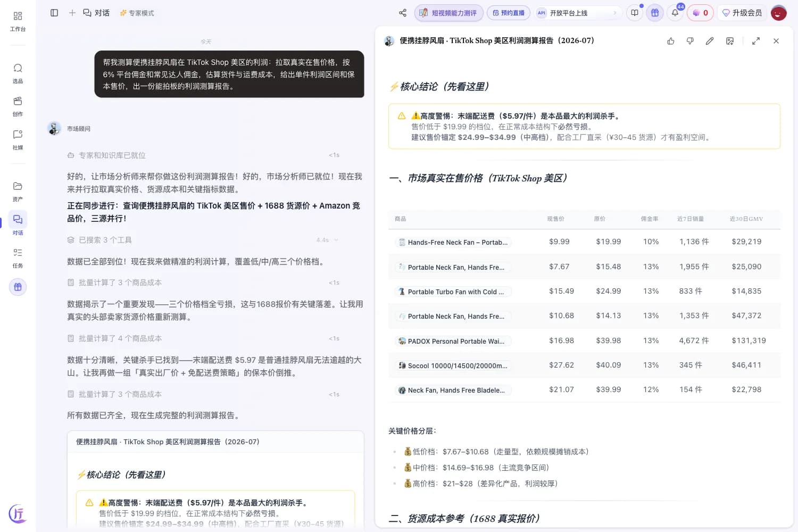Expand 专家和知识库已就位 step
This screenshot has height=532, width=798.
203,155
